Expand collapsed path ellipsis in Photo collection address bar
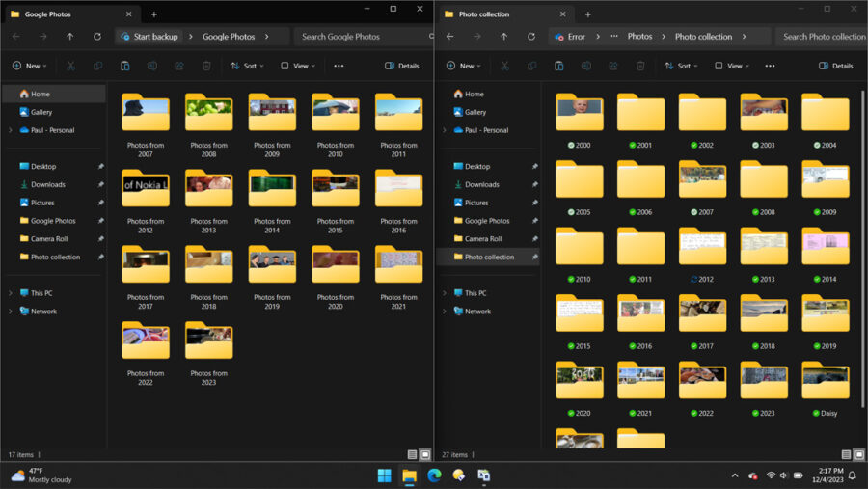868x489 pixels. point(614,37)
